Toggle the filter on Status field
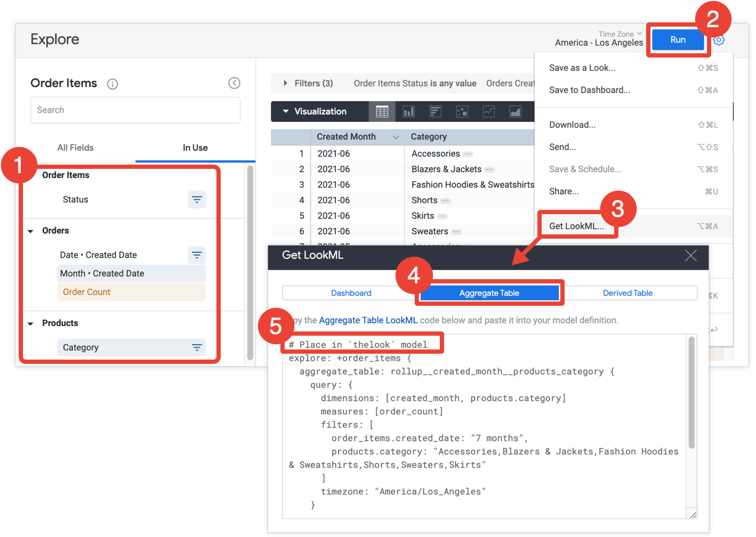 click(197, 200)
